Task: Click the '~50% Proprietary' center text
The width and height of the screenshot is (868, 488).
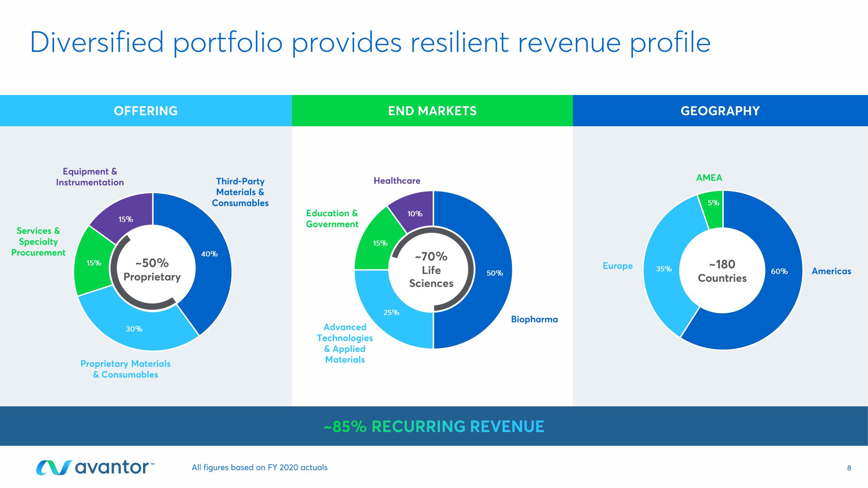Action: point(152,270)
